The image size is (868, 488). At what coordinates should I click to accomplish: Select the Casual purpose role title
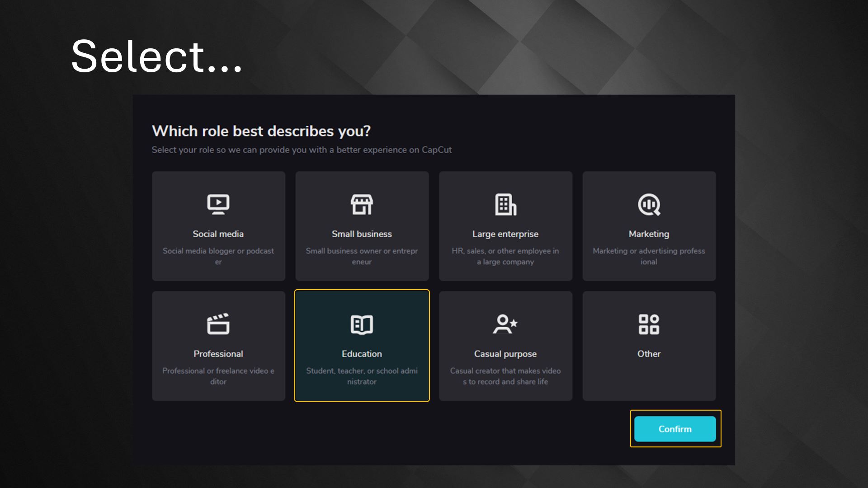505,354
